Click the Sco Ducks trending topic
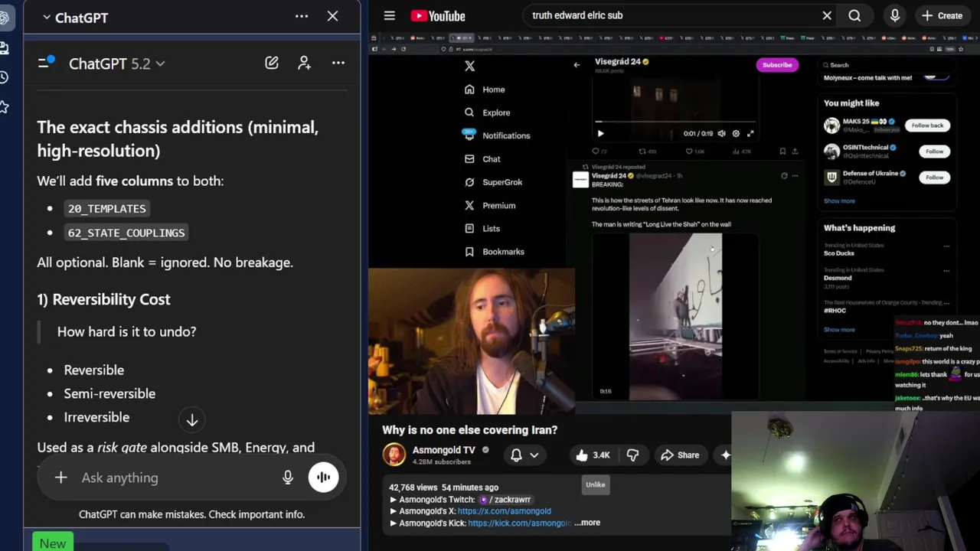The image size is (980, 551). coord(838,253)
